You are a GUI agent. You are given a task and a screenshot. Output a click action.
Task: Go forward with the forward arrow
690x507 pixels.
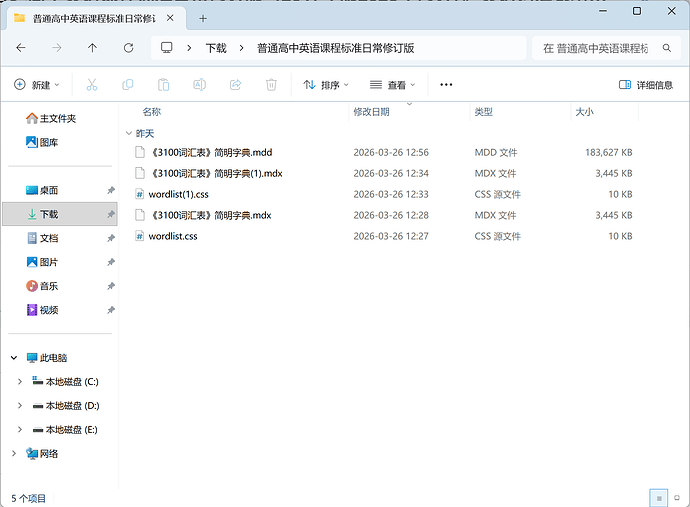click(57, 48)
